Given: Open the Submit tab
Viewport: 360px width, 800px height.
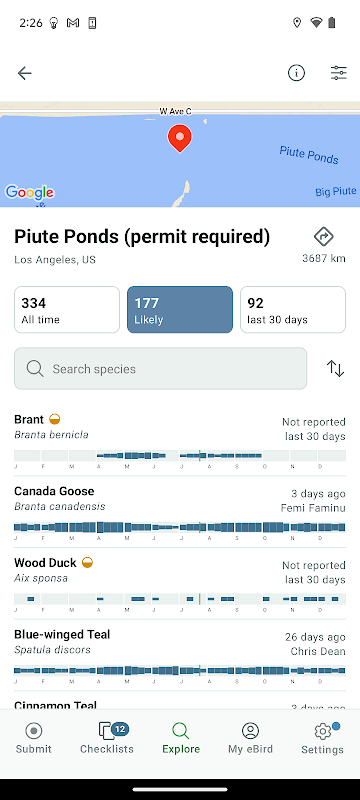Looking at the screenshot, I should pos(34,738).
